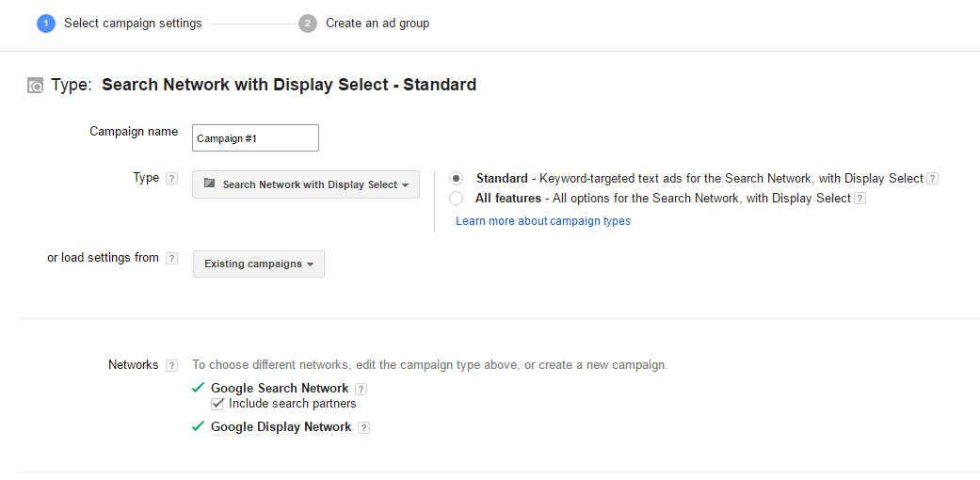Click the Google Search Network green checkmark
The width and height of the screenshot is (980, 480).
(198, 388)
